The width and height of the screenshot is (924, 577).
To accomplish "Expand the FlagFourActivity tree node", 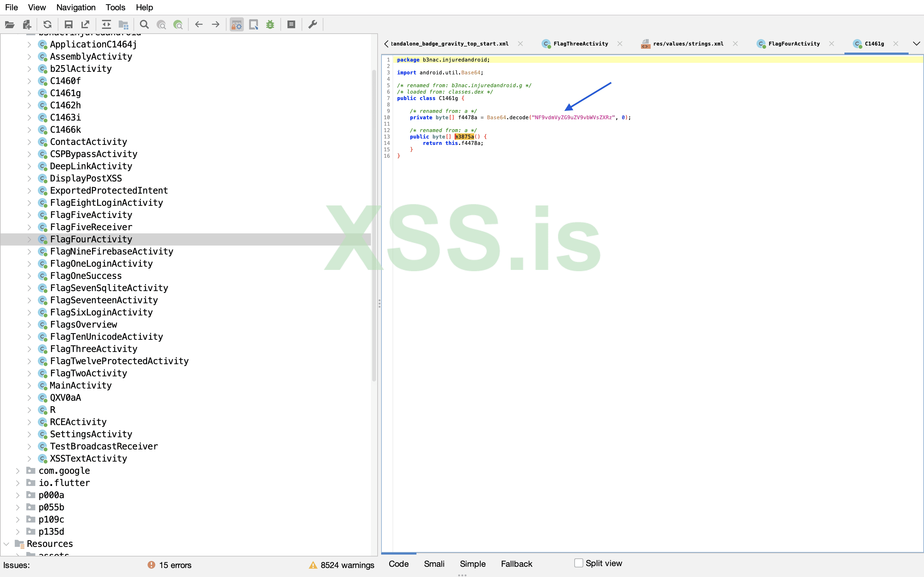I will [30, 239].
